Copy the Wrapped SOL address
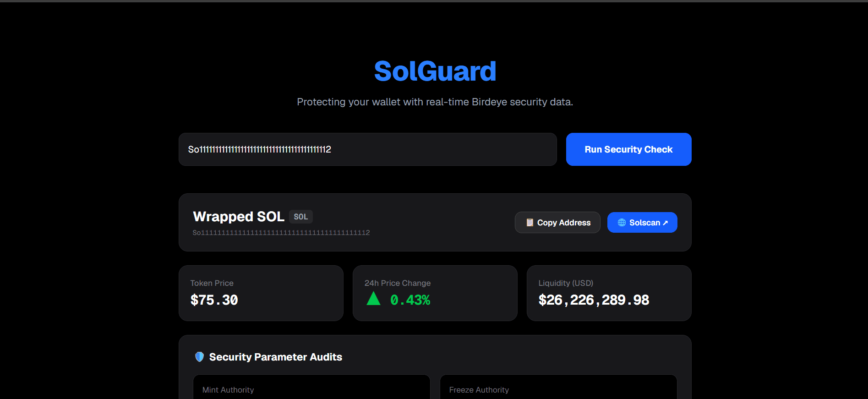 (557, 223)
